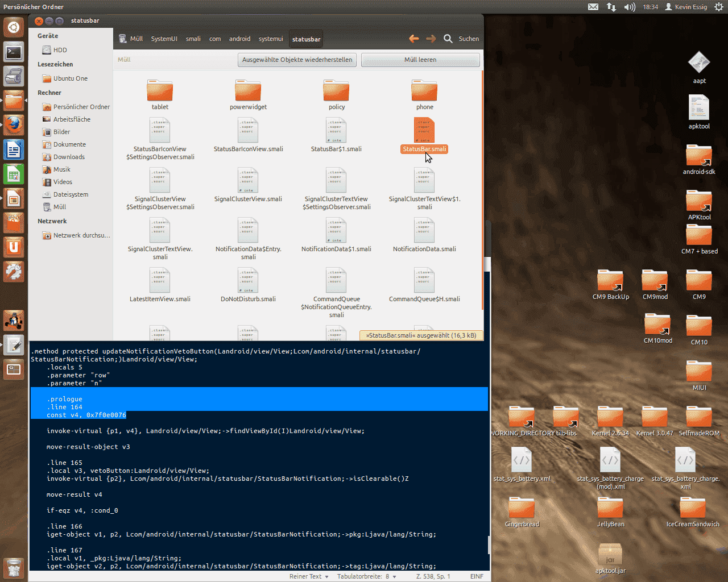Open Ubuntu One dock icon

click(x=14, y=248)
